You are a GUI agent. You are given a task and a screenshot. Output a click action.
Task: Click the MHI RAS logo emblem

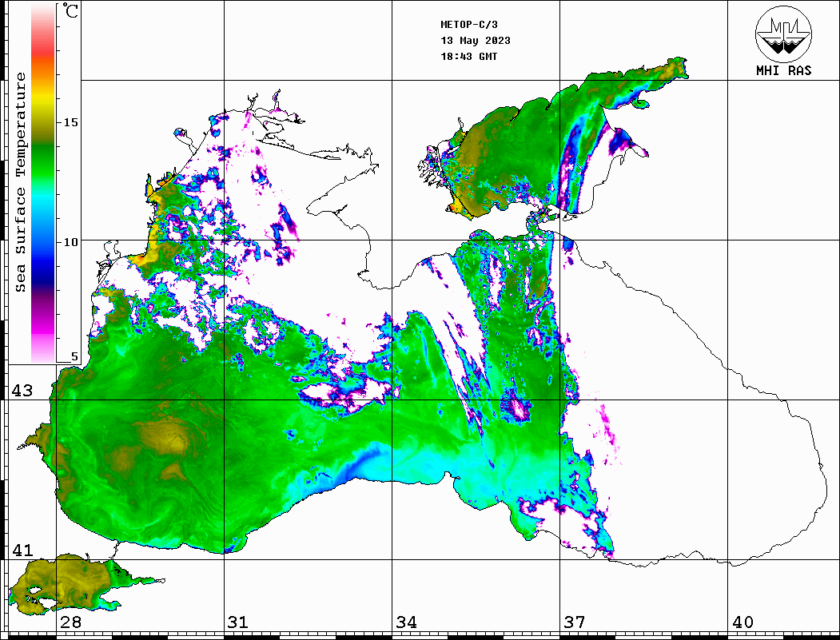tap(783, 34)
